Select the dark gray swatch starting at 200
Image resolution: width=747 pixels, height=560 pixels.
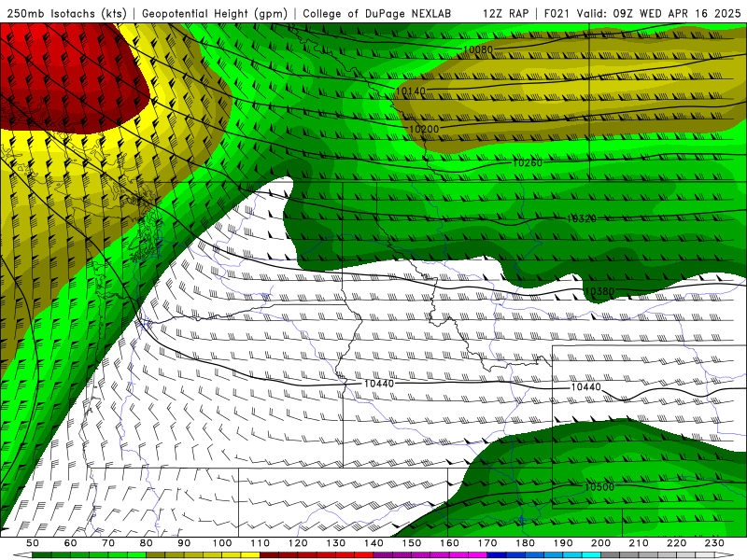click(x=611, y=555)
